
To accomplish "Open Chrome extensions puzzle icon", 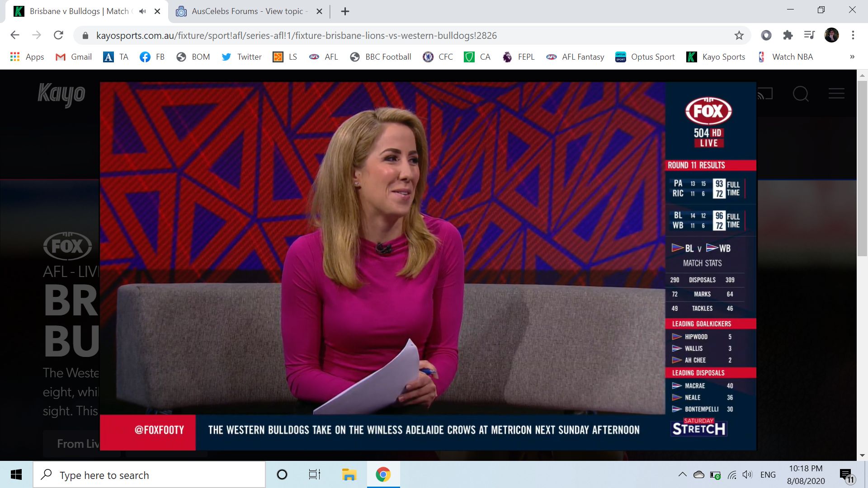I will point(788,35).
